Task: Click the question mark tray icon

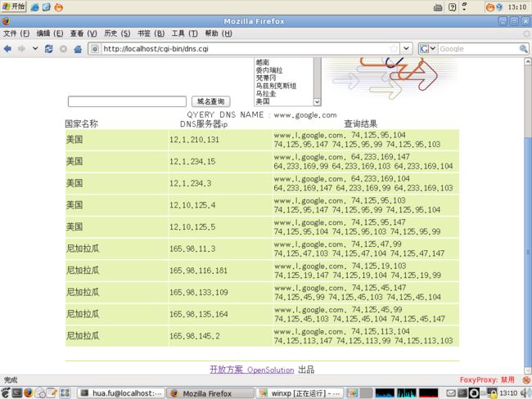Action: point(452,7)
